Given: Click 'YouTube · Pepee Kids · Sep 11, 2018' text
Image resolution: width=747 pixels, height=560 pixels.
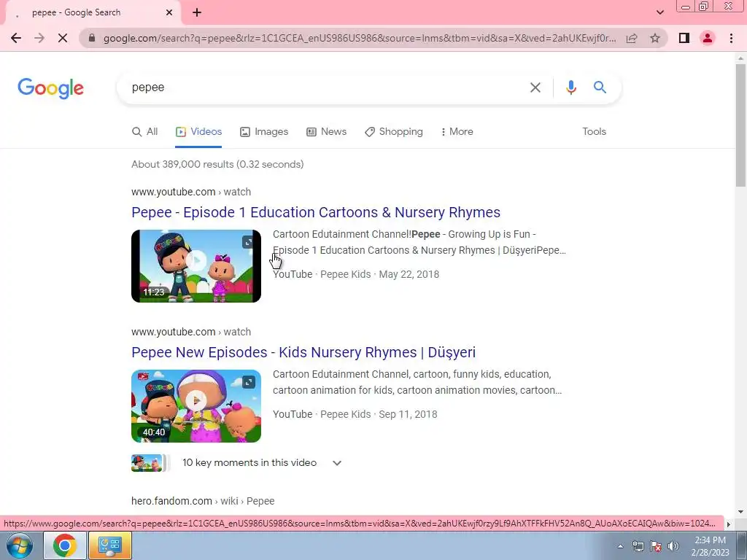Looking at the screenshot, I should [355, 415].
